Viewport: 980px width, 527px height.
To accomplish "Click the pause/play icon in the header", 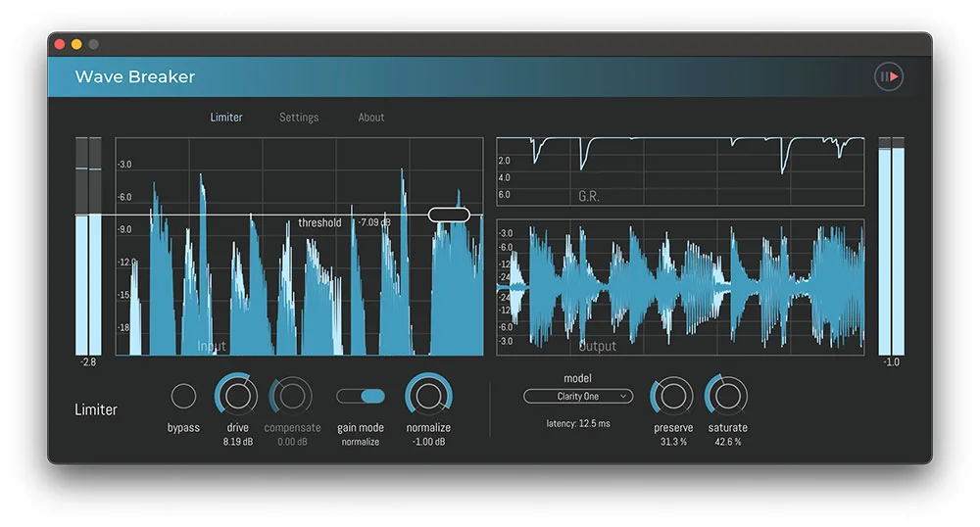I will click(888, 76).
